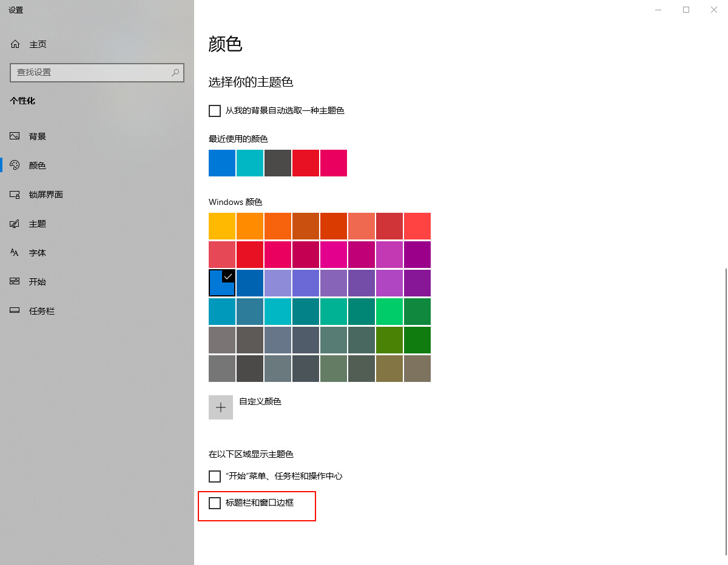The image size is (728, 565).
Task: Click the magnifier icon in the search box
Action: click(x=175, y=72)
